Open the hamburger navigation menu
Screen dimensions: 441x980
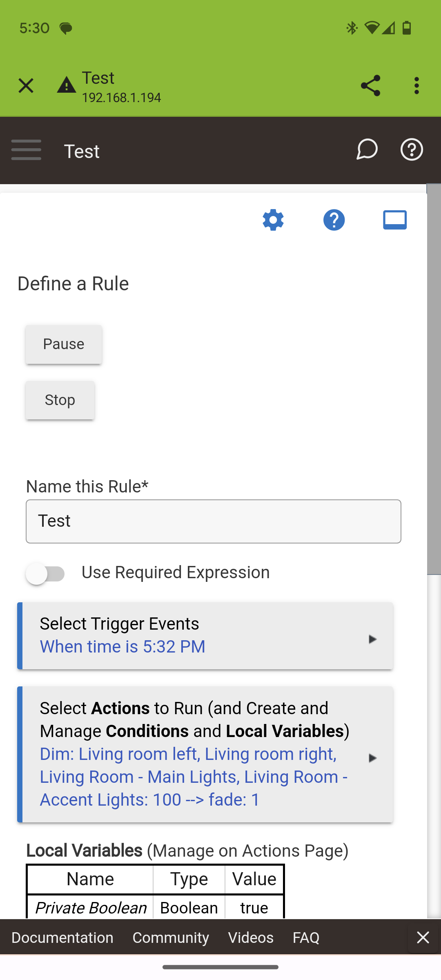tap(26, 150)
